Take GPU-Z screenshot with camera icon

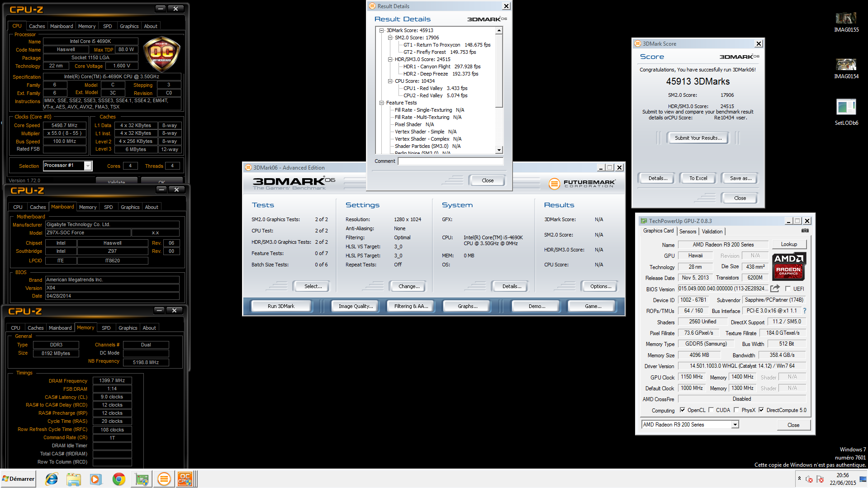[x=805, y=231]
